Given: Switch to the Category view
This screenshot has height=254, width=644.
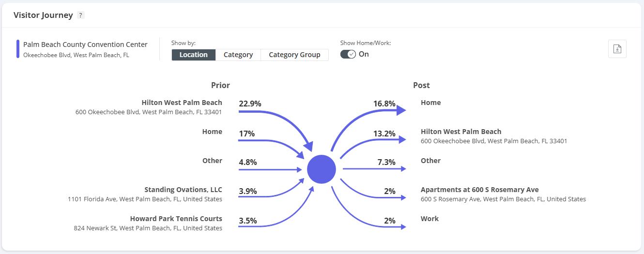Looking at the screenshot, I should pos(238,55).
